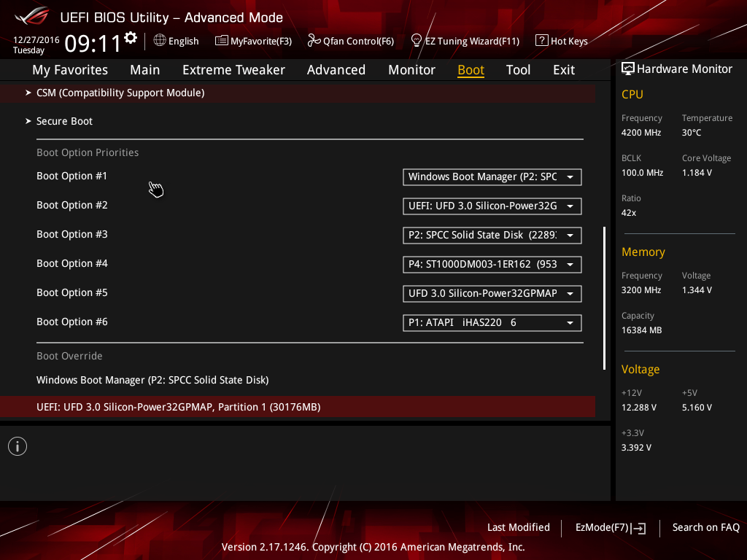Boot override to UEFI Silicon-Power32G Partition 1
Screen dimensions: 747x560
[x=298, y=407]
